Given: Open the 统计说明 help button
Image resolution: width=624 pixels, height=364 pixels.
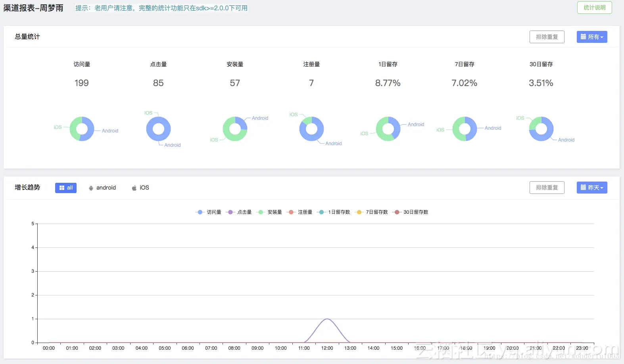Looking at the screenshot, I should (x=594, y=8).
